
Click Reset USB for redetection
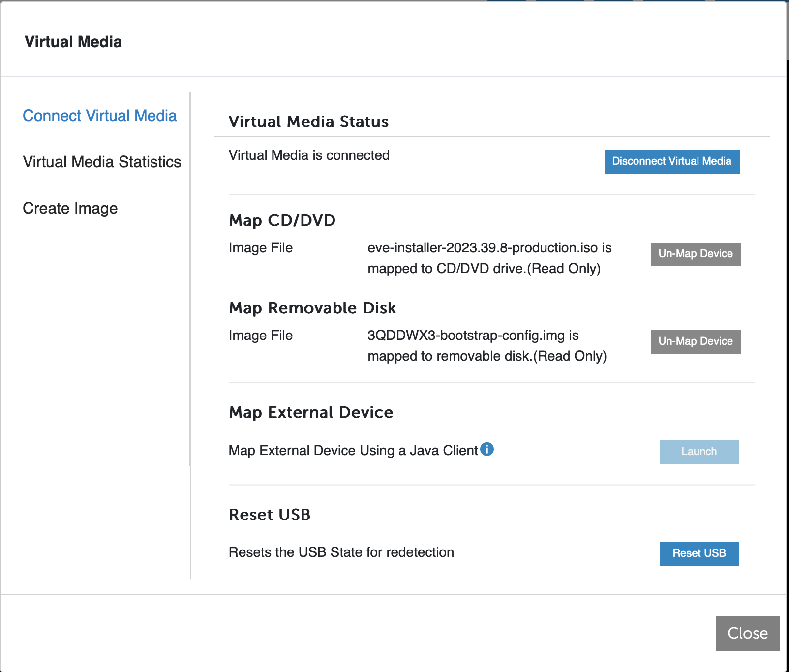pyautogui.click(x=699, y=553)
